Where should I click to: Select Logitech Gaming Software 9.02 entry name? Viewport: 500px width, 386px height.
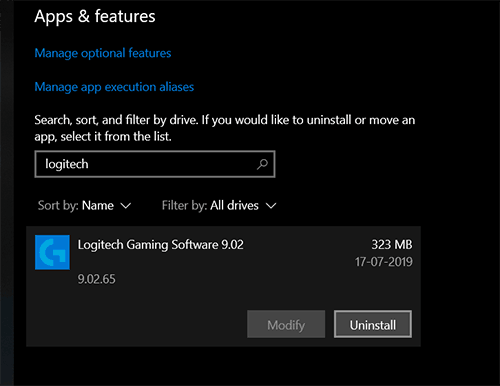coord(161,245)
